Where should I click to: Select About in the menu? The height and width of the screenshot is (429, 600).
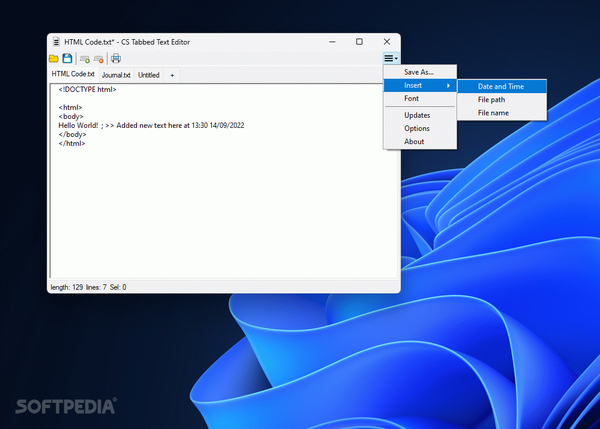(x=420, y=142)
